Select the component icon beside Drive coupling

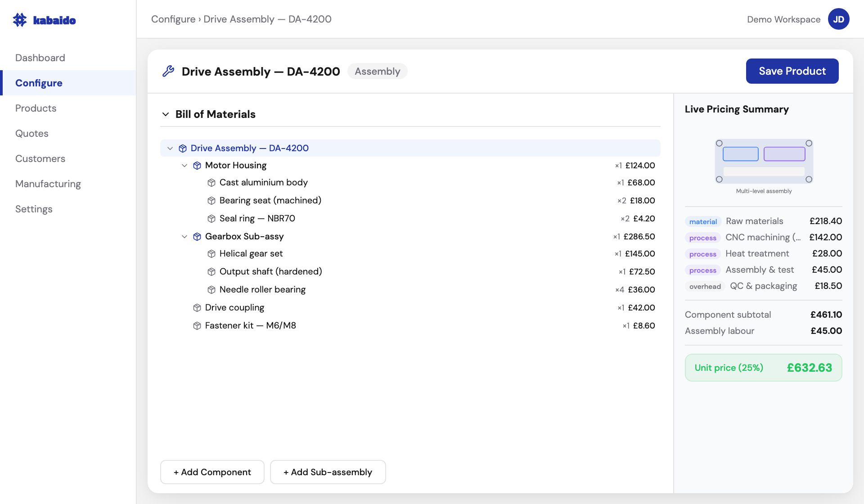(x=197, y=308)
